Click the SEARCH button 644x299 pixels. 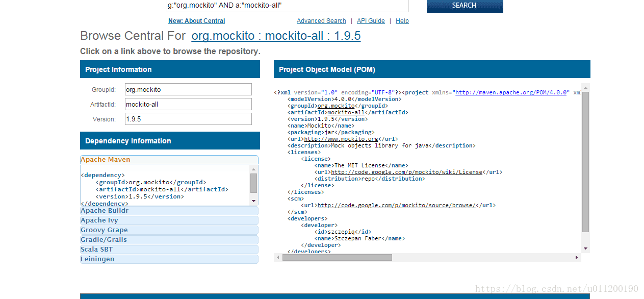pyautogui.click(x=465, y=6)
